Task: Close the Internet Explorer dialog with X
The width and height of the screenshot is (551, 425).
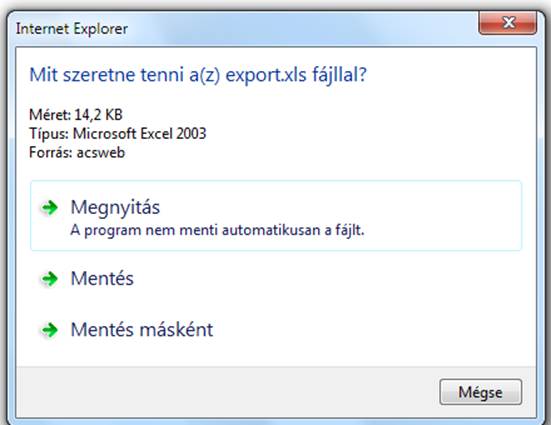Action: 507,23
